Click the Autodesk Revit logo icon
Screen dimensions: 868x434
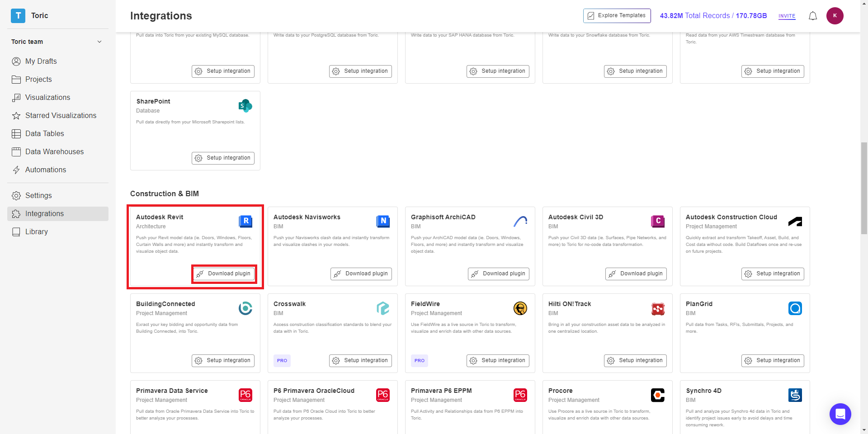click(x=245, y=221)
